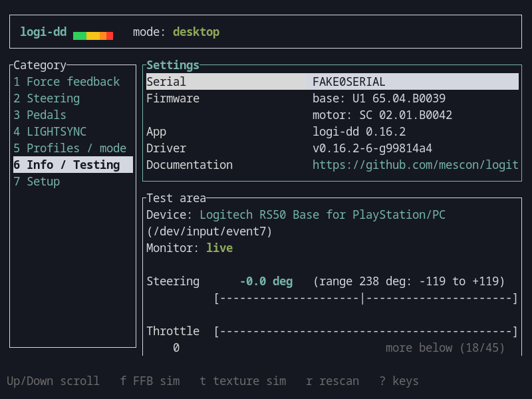Click the steering position bar gauge
532x399 pixels.
(x=366, y=299)
